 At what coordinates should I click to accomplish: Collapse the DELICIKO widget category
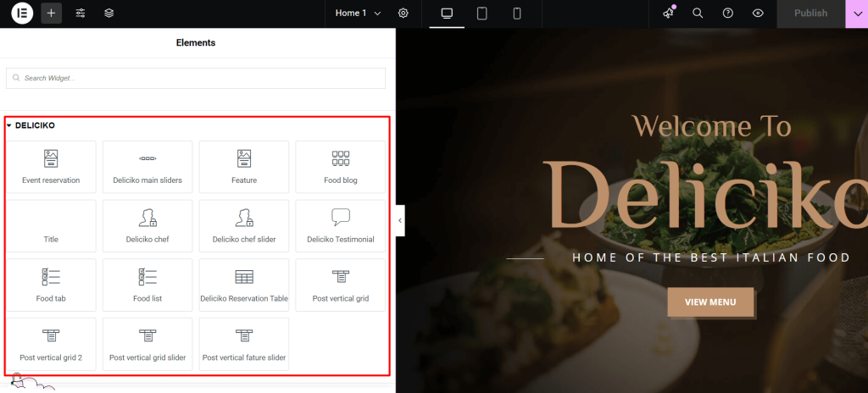tap(31, 125)
